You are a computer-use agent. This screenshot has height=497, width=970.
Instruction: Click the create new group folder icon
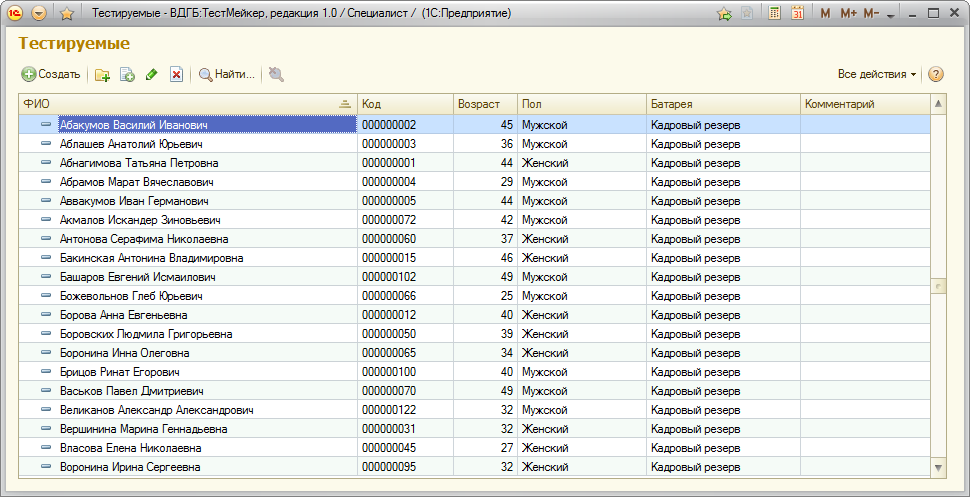(x=102, y=74)
